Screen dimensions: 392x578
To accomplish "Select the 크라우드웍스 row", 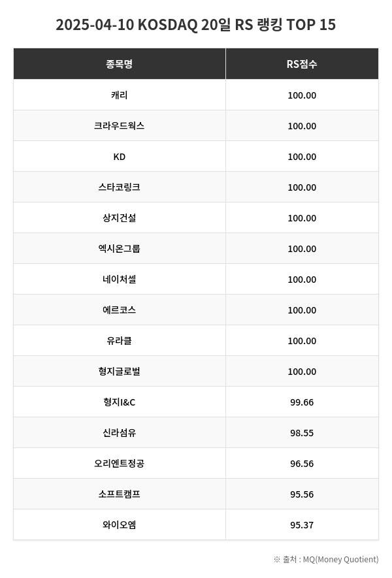I will coord(119,126).
